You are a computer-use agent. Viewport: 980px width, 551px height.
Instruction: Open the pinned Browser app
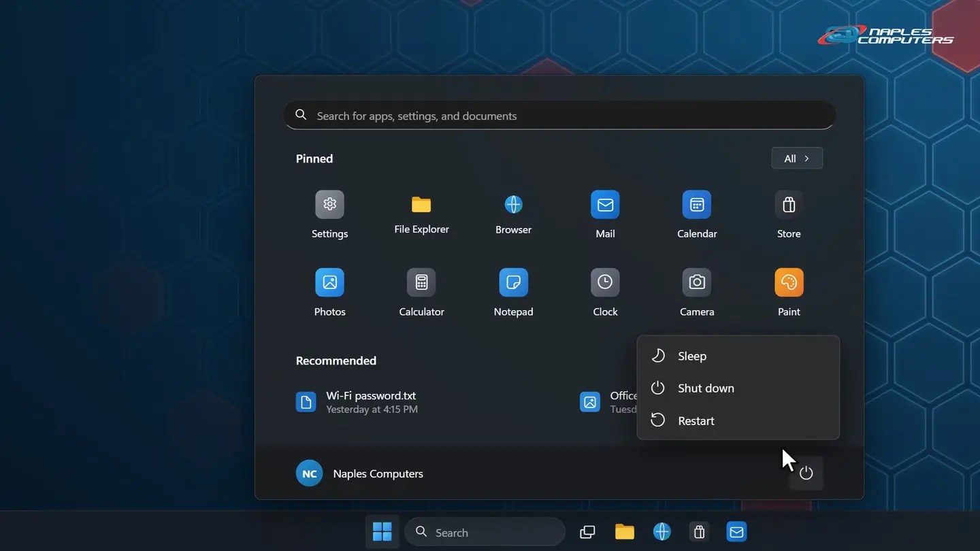(x=513, y=215)
